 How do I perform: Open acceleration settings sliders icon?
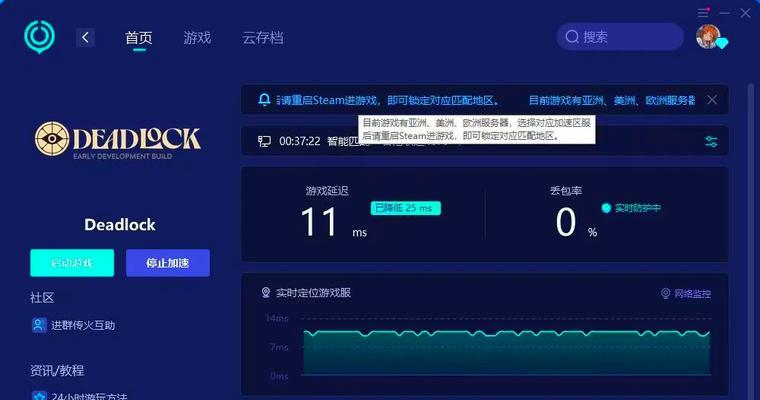[711, 142]
